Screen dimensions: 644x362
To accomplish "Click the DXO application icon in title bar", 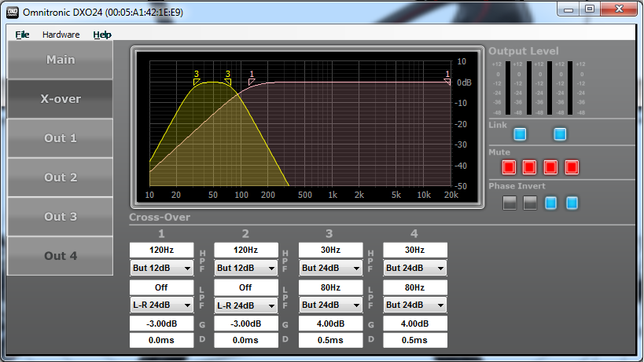I will (x=13, y=13).
